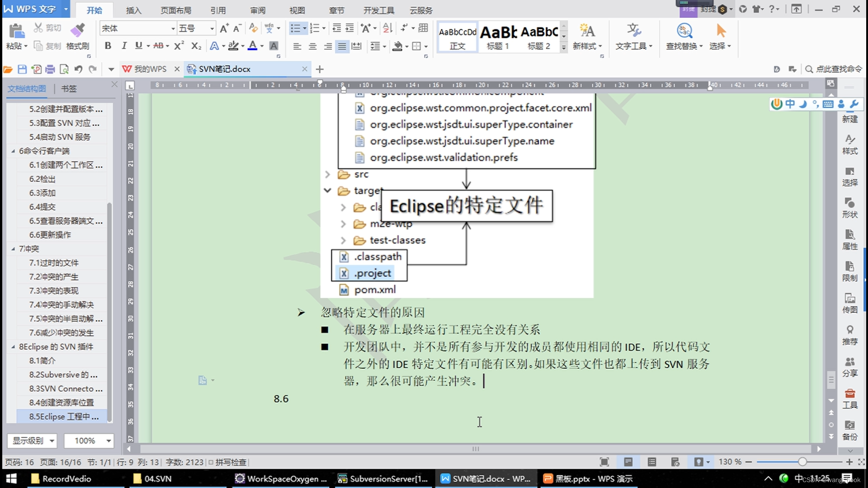
Task: Switch to the 页面布局 ribbon tab
Action: coord(176,10)
